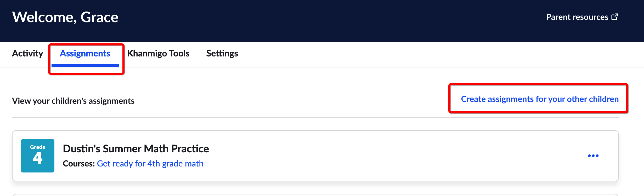
Task: Click the partially visible card below Dustin's assignment
Action: tap(315, 195)
